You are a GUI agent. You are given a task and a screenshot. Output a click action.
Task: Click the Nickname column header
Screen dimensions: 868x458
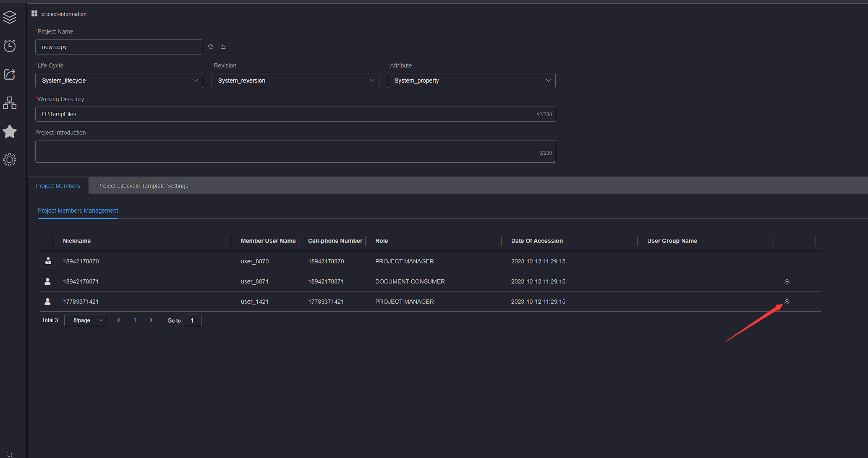click(x=77, y=241)
